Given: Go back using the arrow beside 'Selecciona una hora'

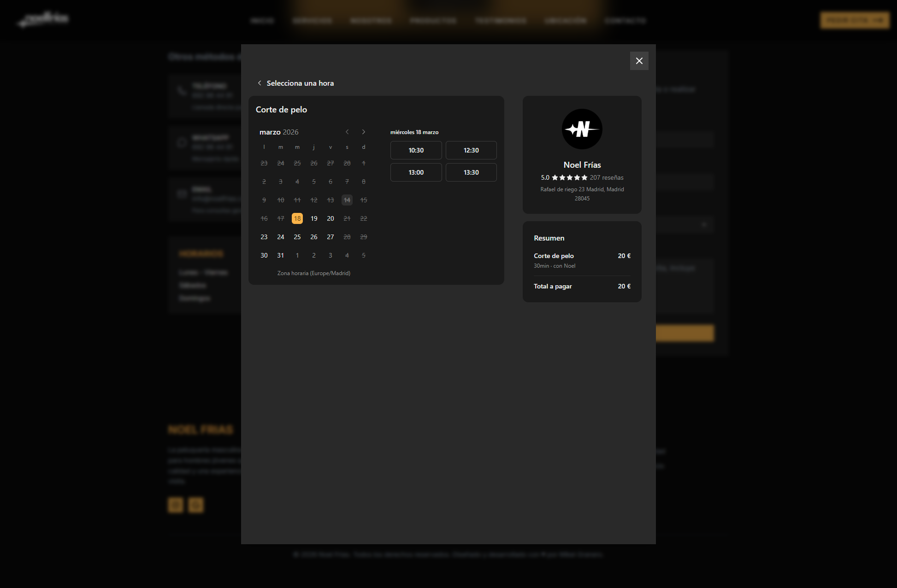Looking at the screenshot, I should point(260,83).
